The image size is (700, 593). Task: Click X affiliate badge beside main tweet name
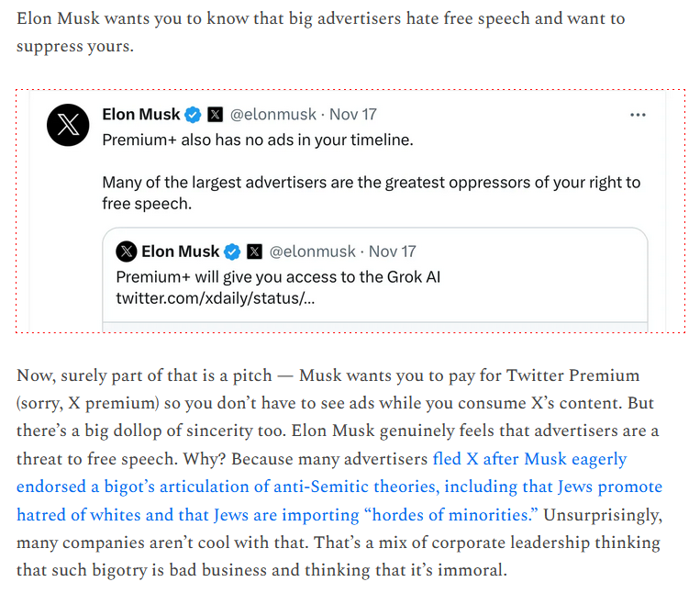(215, 115)
